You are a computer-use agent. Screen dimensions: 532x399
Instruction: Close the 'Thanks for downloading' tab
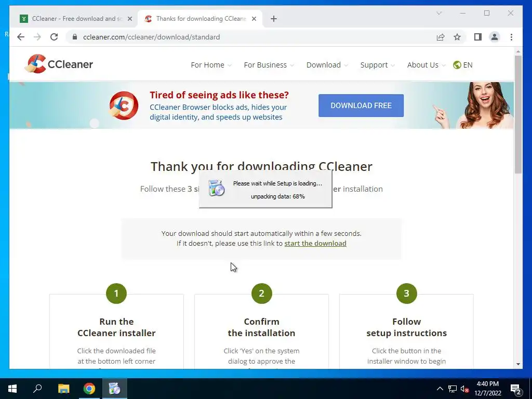click(254, 19)
